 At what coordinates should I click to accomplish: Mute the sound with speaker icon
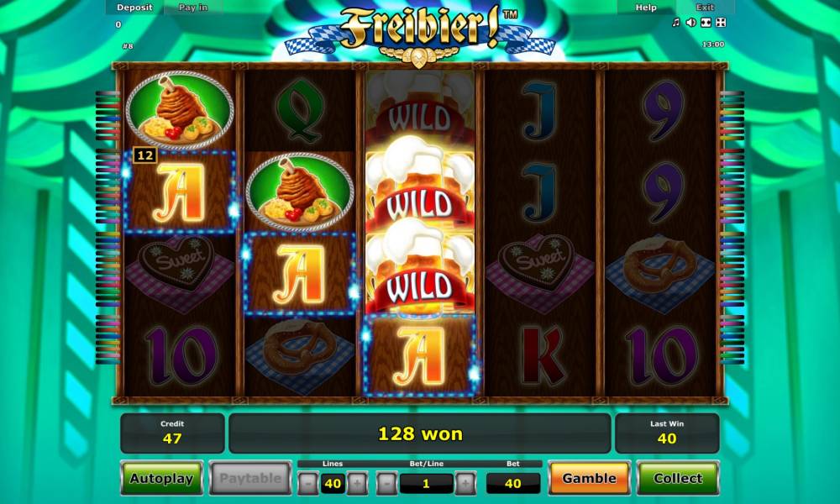[691, 22]
